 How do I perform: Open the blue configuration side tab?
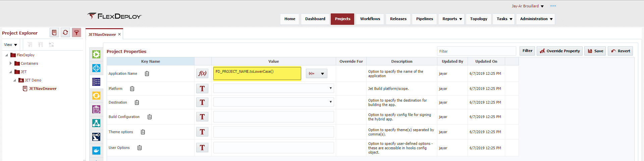point(96,68)
